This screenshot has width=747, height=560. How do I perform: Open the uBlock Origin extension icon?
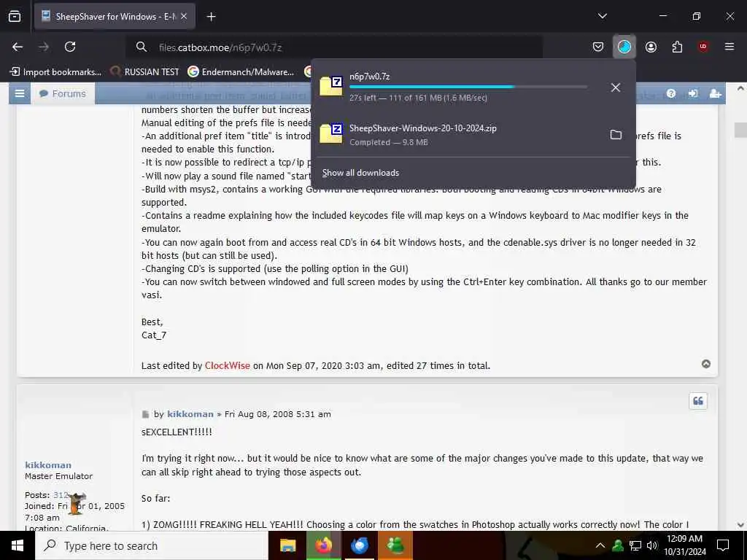coord(703,47)
